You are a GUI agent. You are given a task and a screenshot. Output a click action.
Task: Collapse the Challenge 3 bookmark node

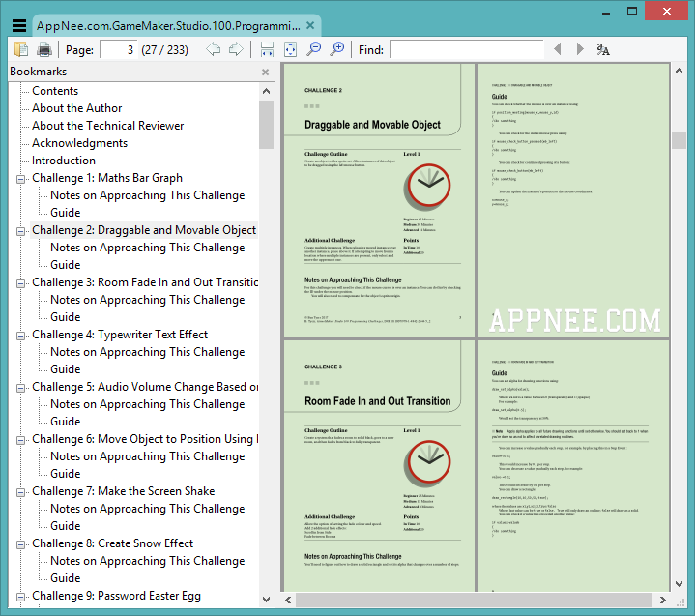click(20, 283)
